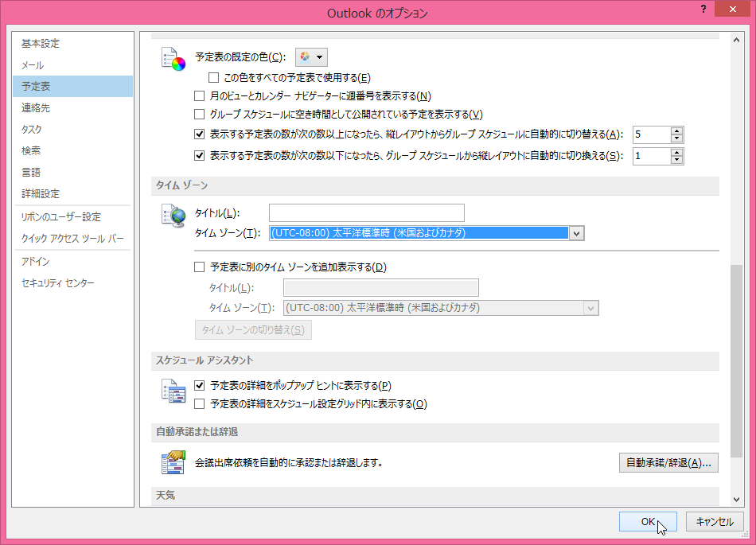The image size is (756, 545).
Task: Select the highlighted (UTC-08:00) 太平洋標準時 time zone box
Action: [419, 233]
